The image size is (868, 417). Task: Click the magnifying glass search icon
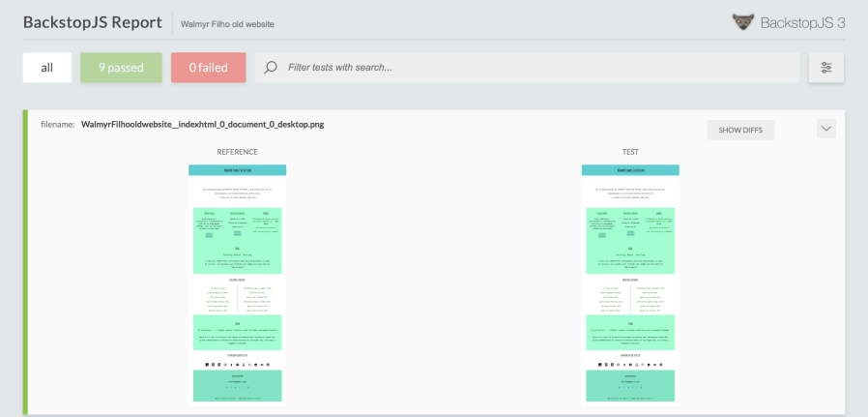click(271, 68)
